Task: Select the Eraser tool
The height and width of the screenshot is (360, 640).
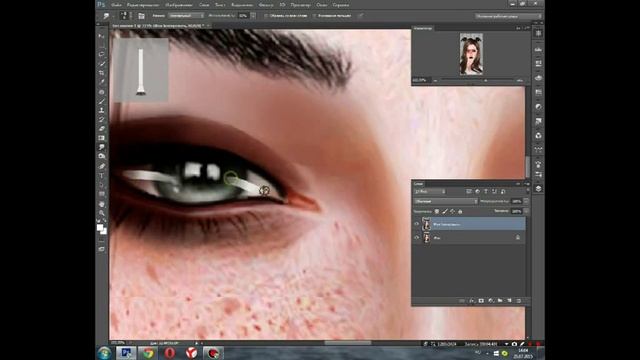Action: point(101,129)
